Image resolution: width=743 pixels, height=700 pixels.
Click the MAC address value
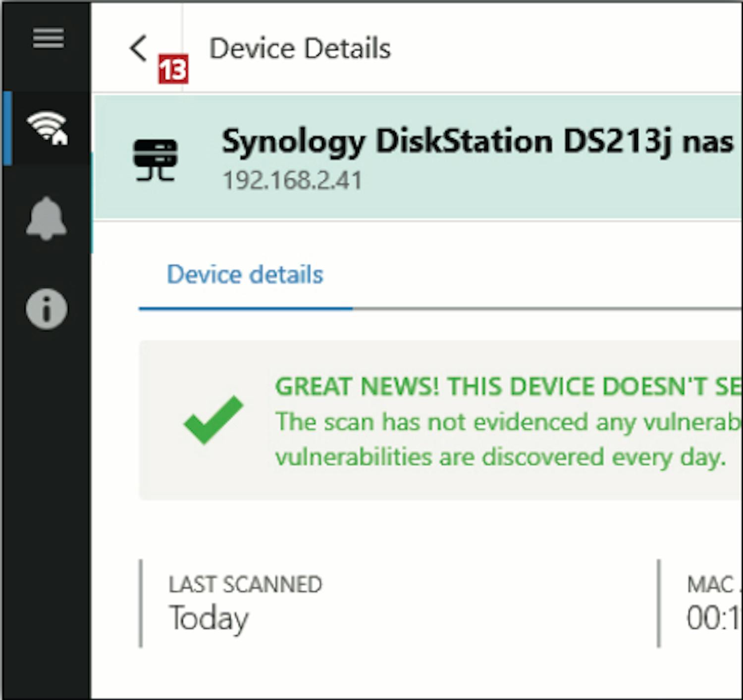(713, 618)
